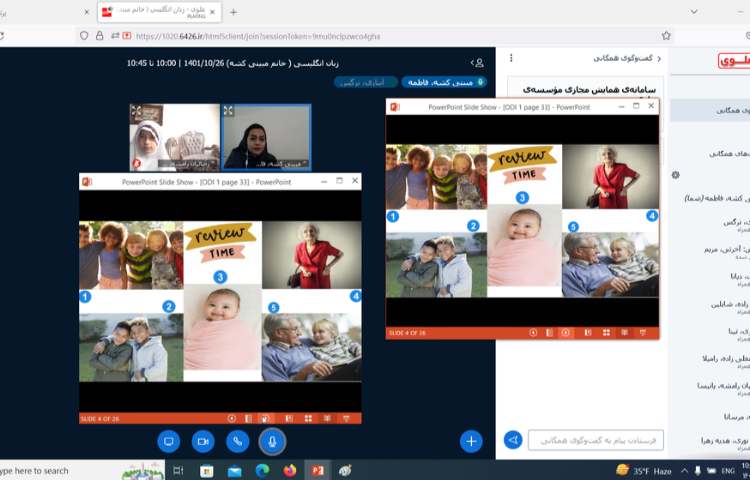Switch to Firefox on the taskbar

(x=289, y=471)
